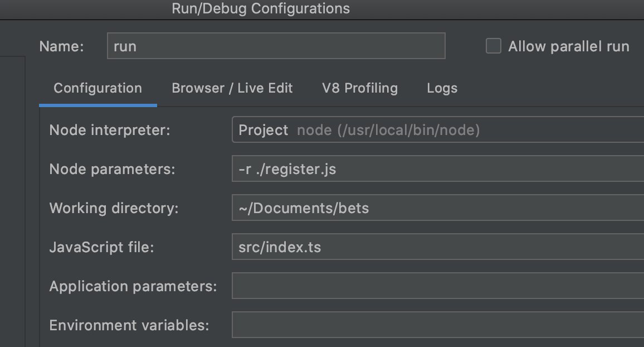Click the 'Application parameters:' label
The width and height of the screenshot is (644, 347).
click(133, 286)
